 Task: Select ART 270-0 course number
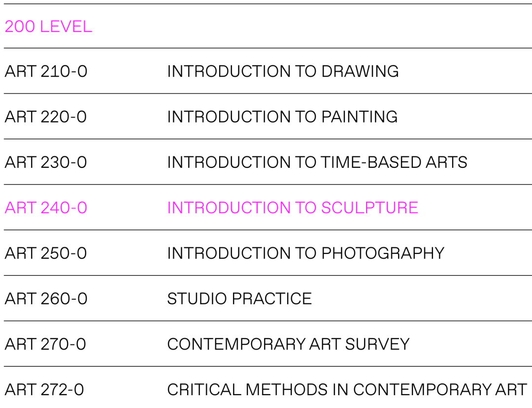click(45, 344)
